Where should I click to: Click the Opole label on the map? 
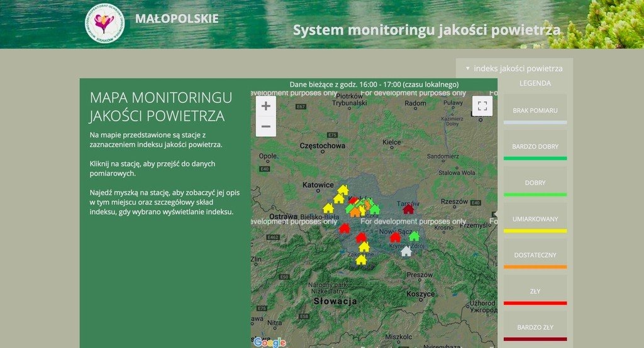(x=268, y=156)
